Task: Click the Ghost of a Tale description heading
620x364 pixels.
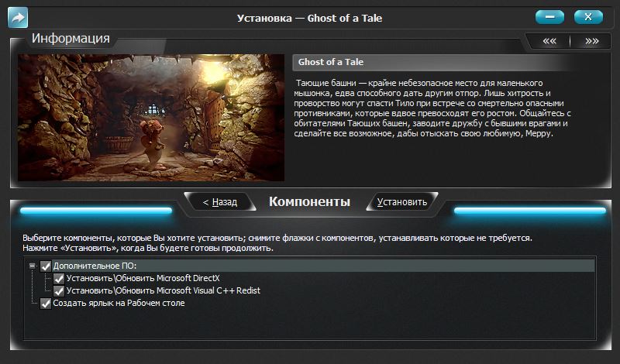Action: click(331, 62)
